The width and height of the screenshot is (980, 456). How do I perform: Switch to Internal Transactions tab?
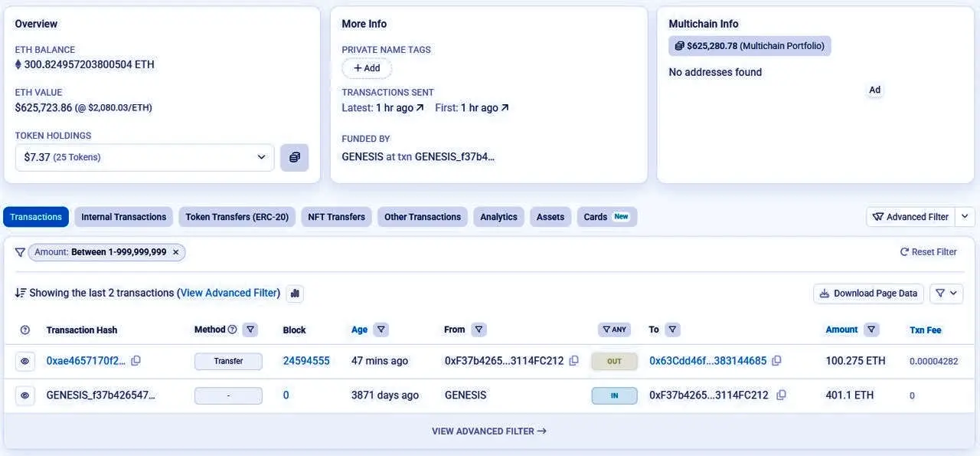(x=124, y=217)
